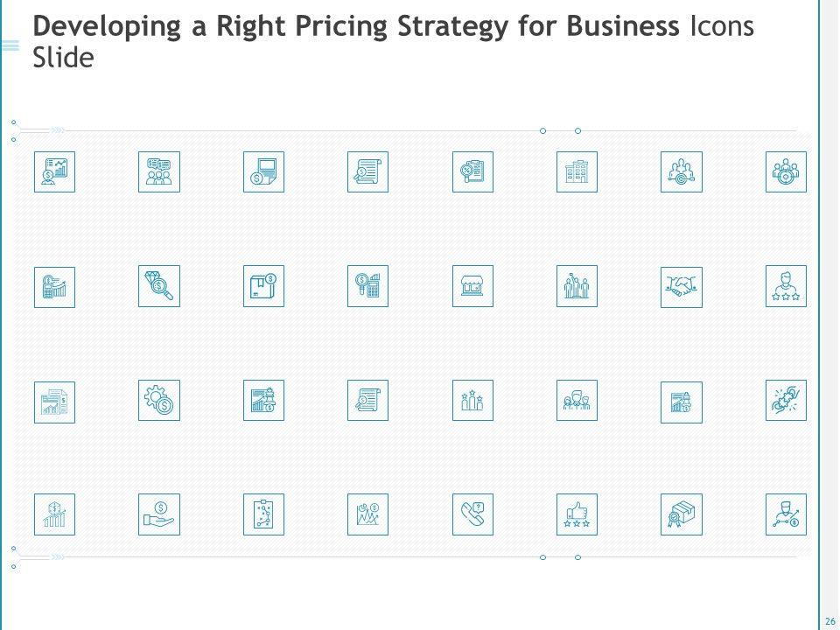Screen dimensions: 840x630
Task: Click the storefront shop icon
Action: (472, 286)
